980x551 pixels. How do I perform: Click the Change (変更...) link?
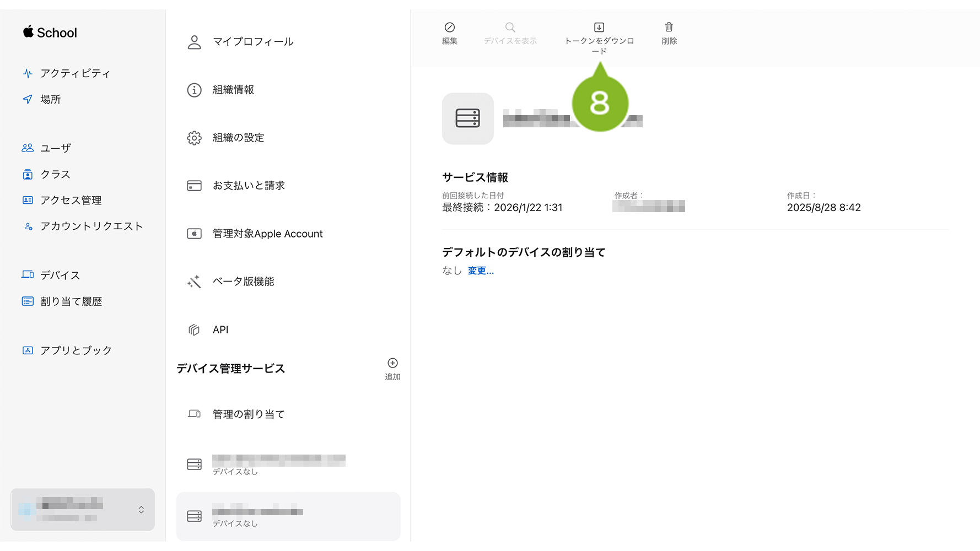coord(481,271)
